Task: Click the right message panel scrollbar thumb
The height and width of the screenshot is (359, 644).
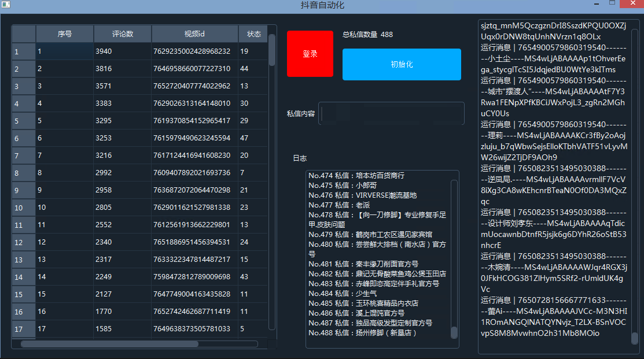Action: 635,338
